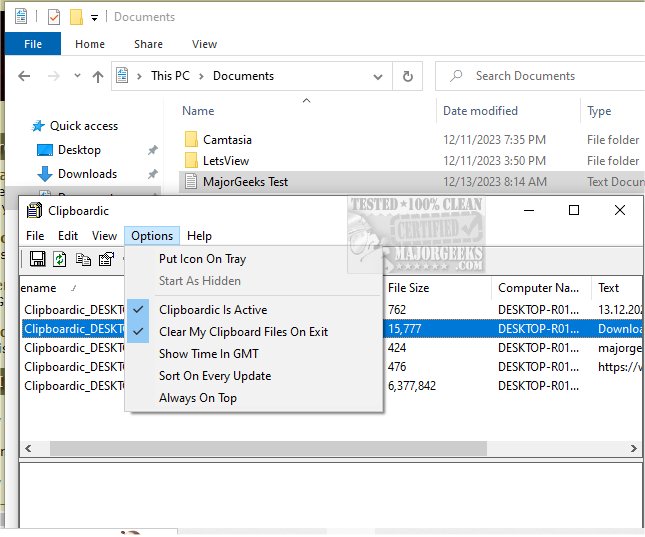Image resolution: width=645 pixels, height=537 pixels.
Task: Switch to the Share ribbon tab
Action: (148, 44)
